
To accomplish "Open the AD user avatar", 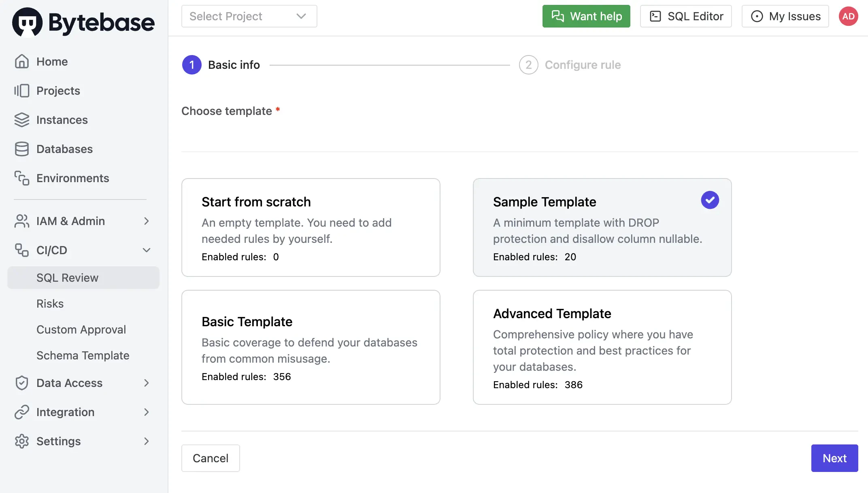I will click(848, 17).
